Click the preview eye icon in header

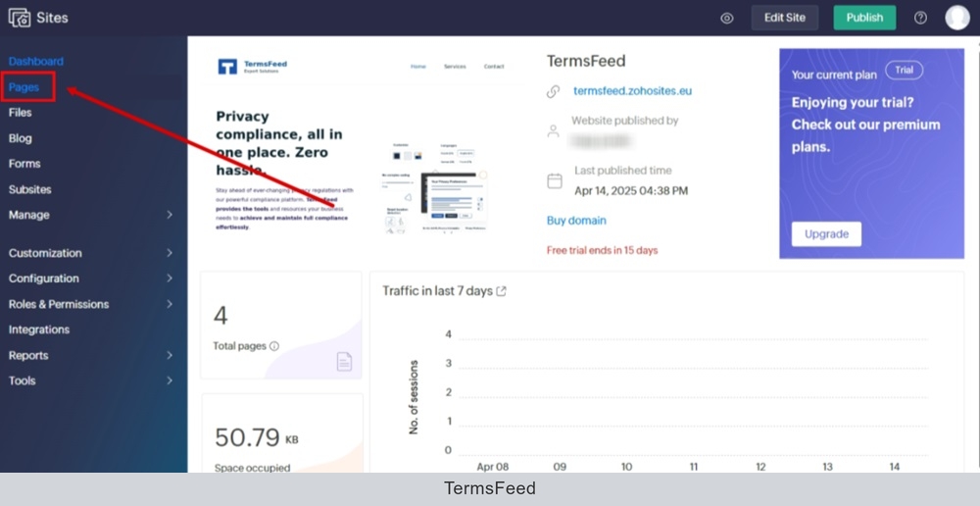(727, 18)
